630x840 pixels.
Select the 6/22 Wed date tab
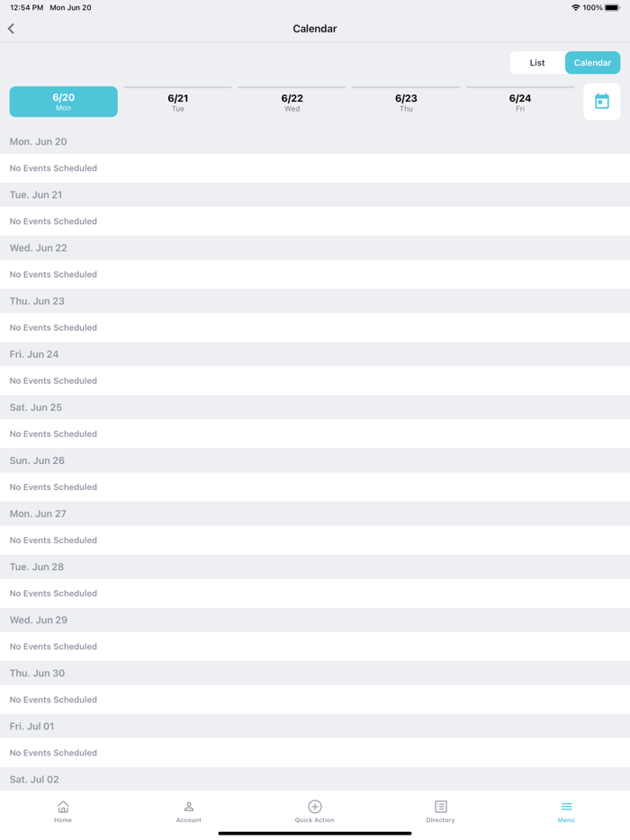292,102
